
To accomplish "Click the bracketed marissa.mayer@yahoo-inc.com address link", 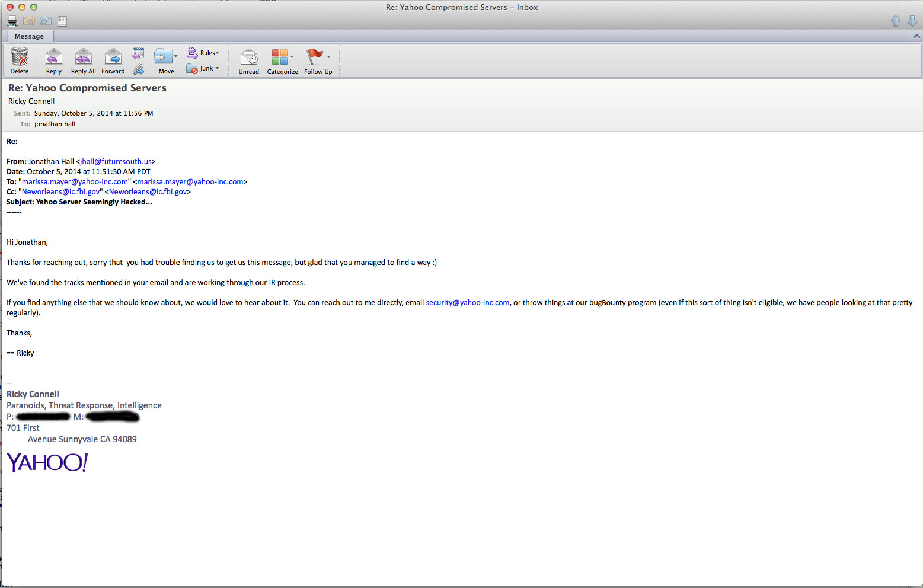I will 190,181.
